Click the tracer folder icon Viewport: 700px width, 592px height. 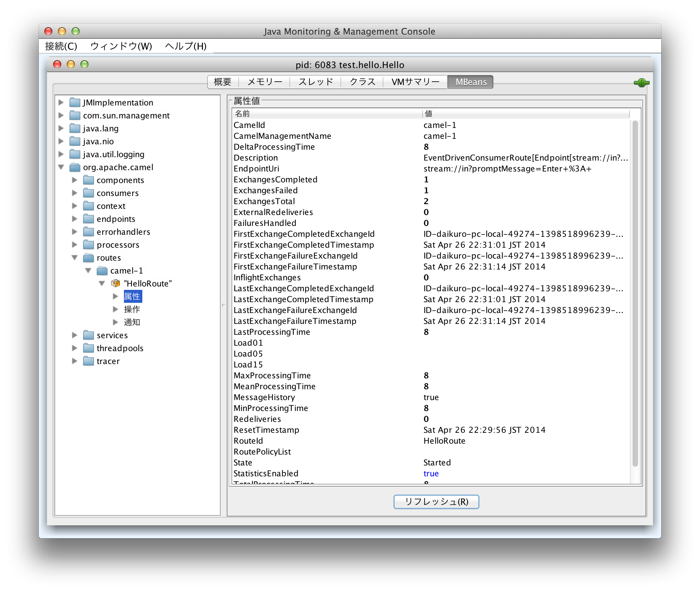pyautogui.click(x=89, y=361)
